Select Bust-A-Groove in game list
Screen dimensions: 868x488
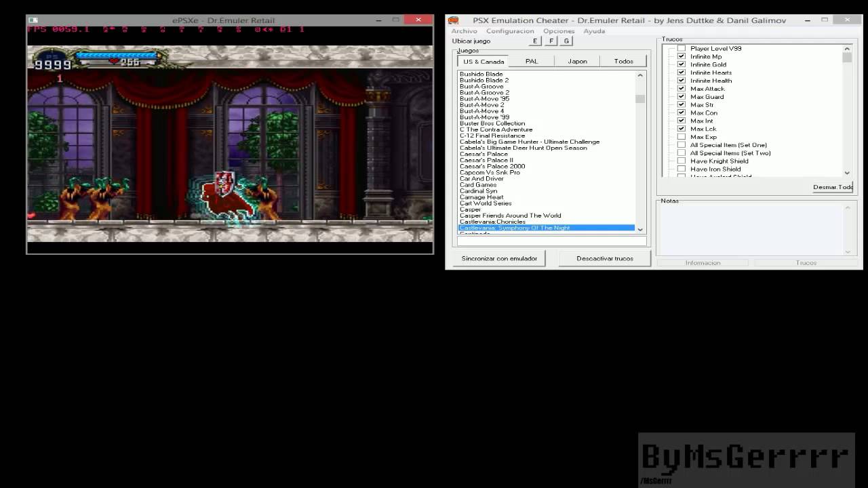(x=481, y=86)
